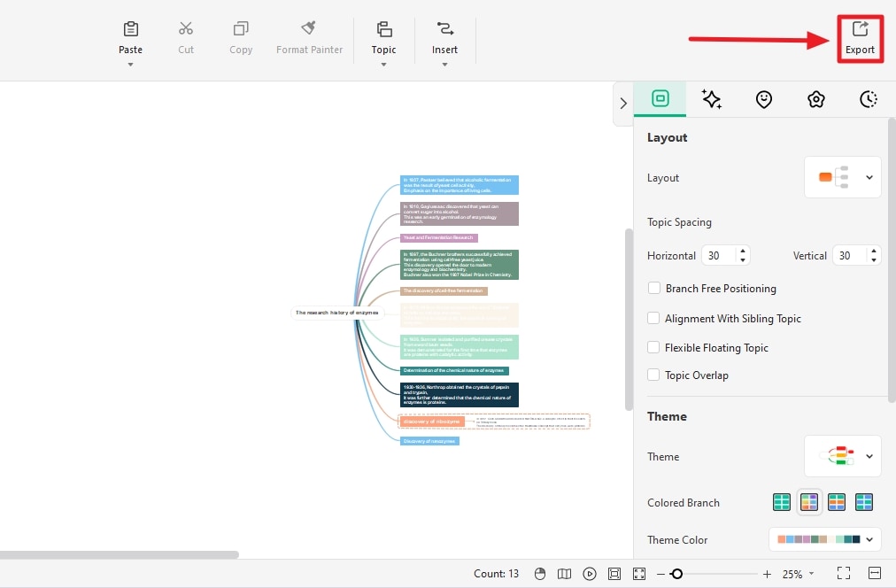Enable Flexible Floating Topic checkbox
The image size is (896, 588).
tap(653, 347)
